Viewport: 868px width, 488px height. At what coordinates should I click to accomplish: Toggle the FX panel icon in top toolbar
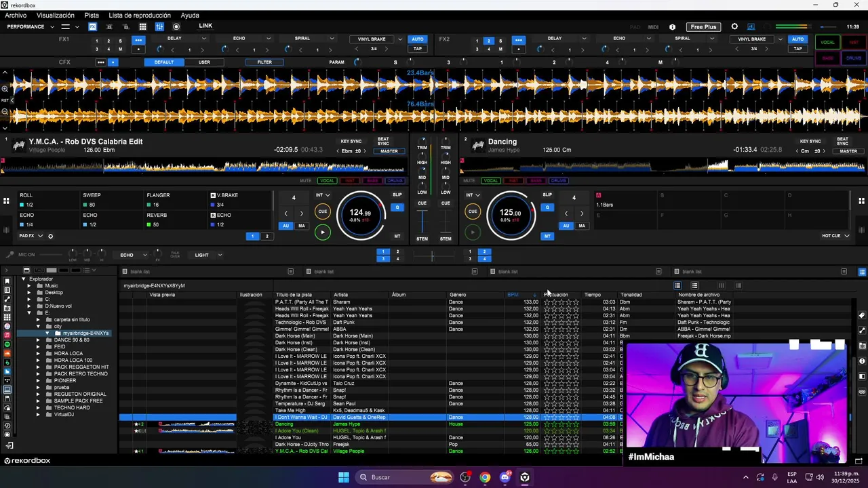click(x=92, y=27)
